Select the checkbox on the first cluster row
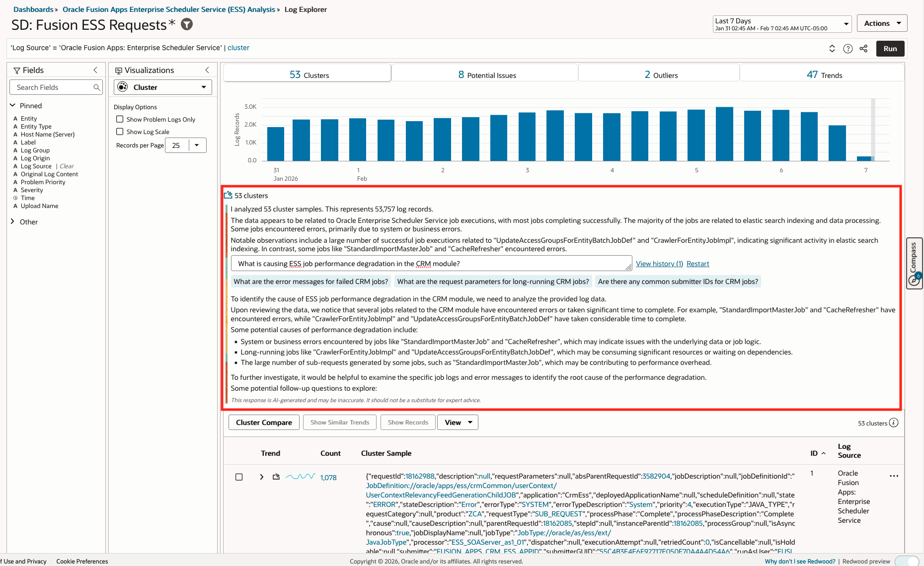924x566 pixels. (239, 477)
